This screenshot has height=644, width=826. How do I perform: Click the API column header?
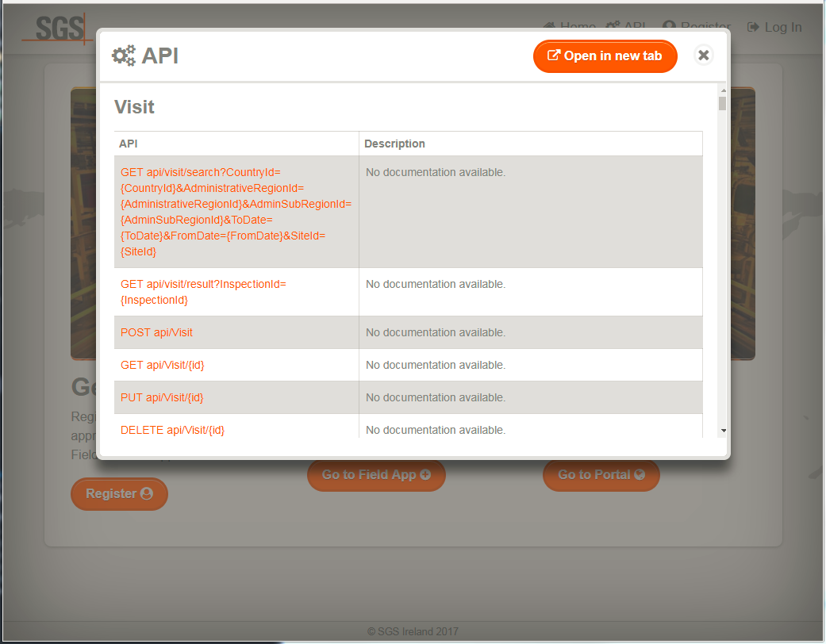pos(129,144)
